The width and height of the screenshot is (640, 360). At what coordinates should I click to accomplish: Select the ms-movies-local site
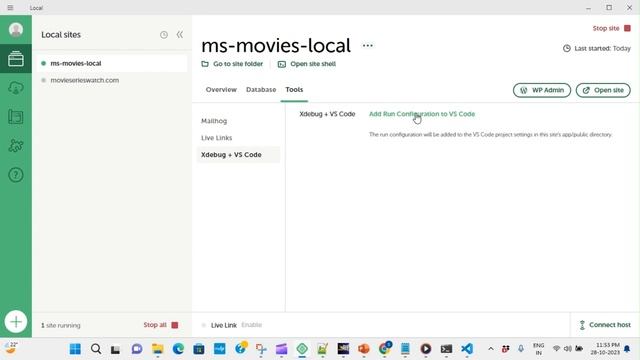tap(112, 63)
